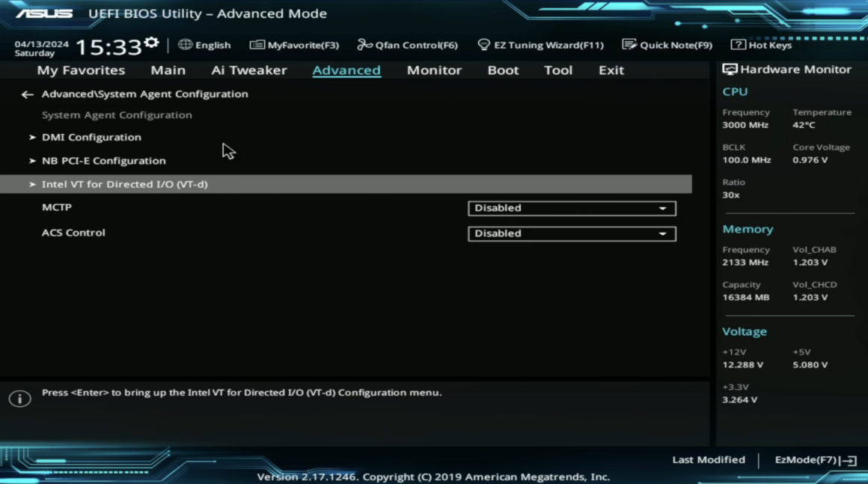Open the MCTP Disabled dropdown
Image resolution: width=868 pixels, height=484 pixels.
pyautogui.click(x=572, y=208)
